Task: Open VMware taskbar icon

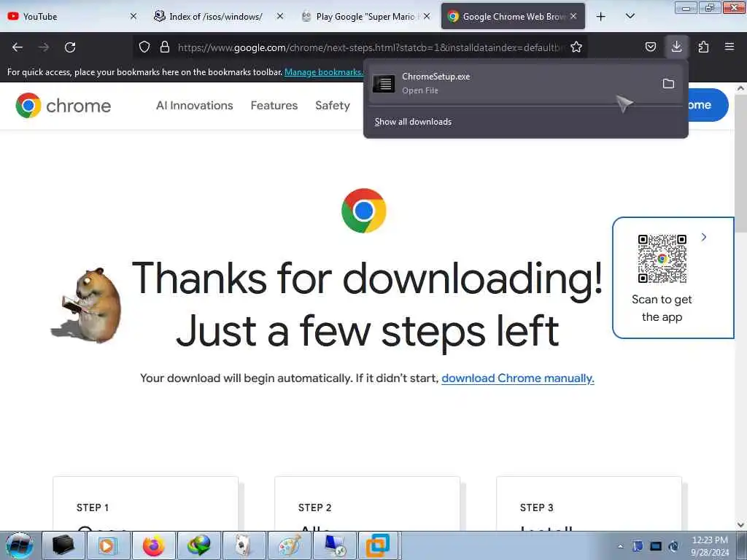Action: tap(379, 545)
